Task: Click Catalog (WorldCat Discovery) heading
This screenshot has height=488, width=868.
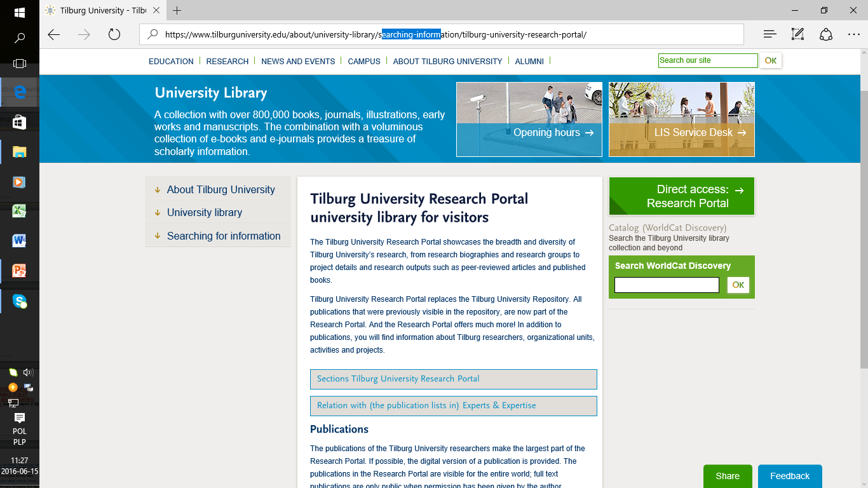Action: click(667, 227)
